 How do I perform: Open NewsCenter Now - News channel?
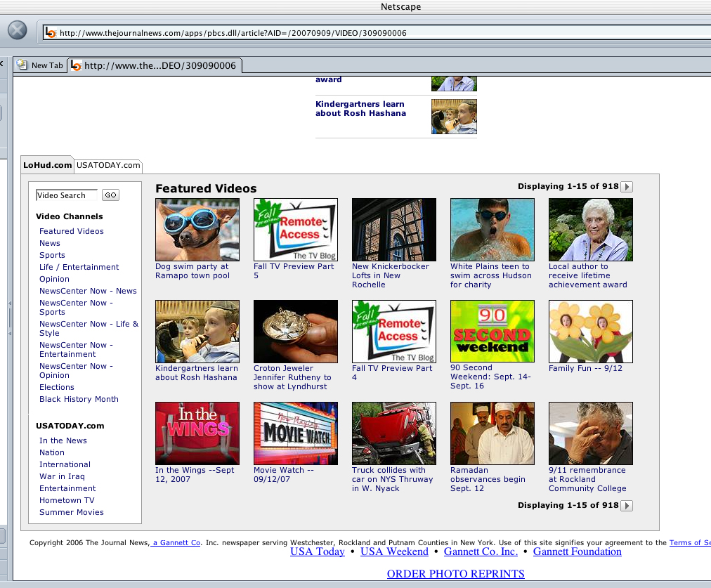coord(88,291)
